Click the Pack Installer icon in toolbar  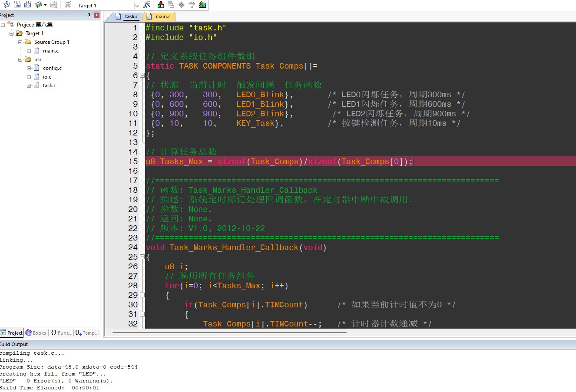click(202, 5)
